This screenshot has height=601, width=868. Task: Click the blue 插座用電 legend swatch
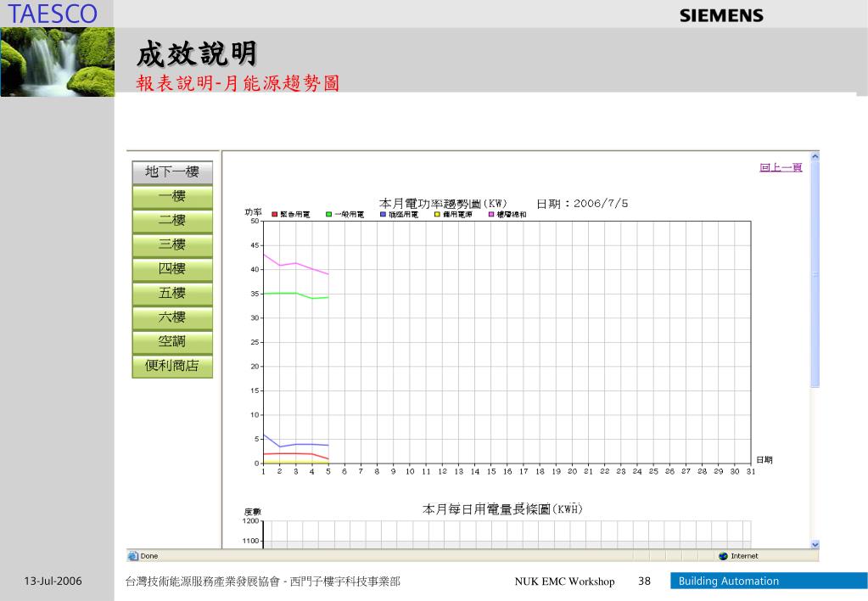pos(383,215)
